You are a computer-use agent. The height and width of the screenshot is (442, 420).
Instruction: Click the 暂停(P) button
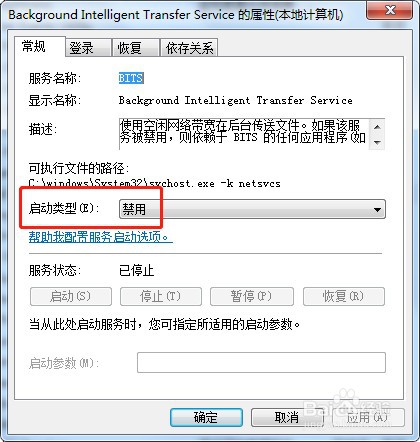(x=252, y=296)
